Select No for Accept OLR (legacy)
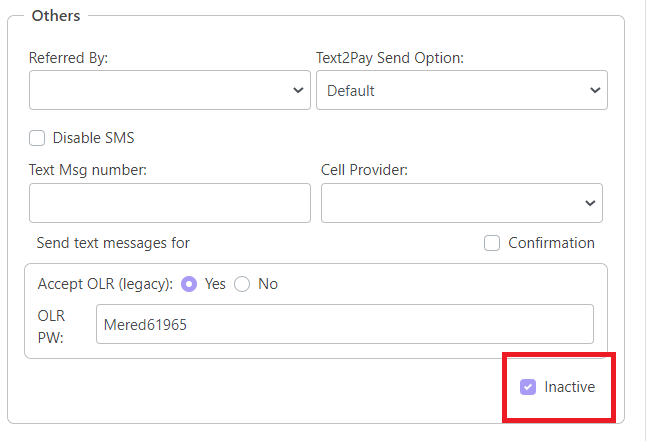The image size is (646, 441). pyautogui.click(x=242, y=284)
